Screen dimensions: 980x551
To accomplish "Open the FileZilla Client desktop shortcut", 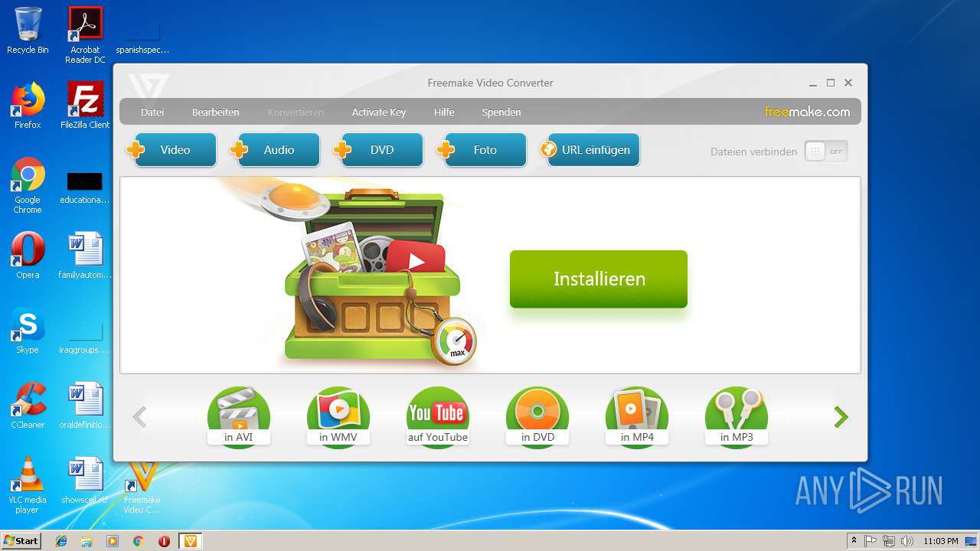I will point(85,106).
